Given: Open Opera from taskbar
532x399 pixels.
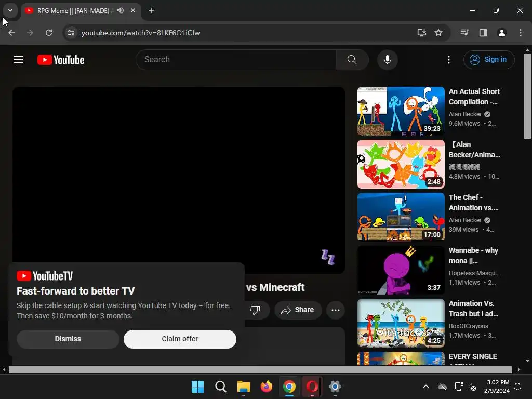Looking at the screenshot, I should pyautogui.click(x=312, y=387).
